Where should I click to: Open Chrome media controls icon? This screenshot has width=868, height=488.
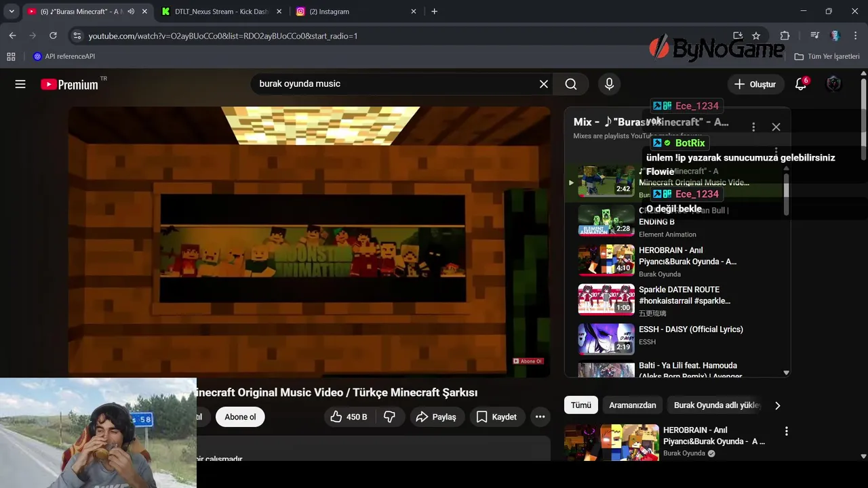click(x=815, y=35)
